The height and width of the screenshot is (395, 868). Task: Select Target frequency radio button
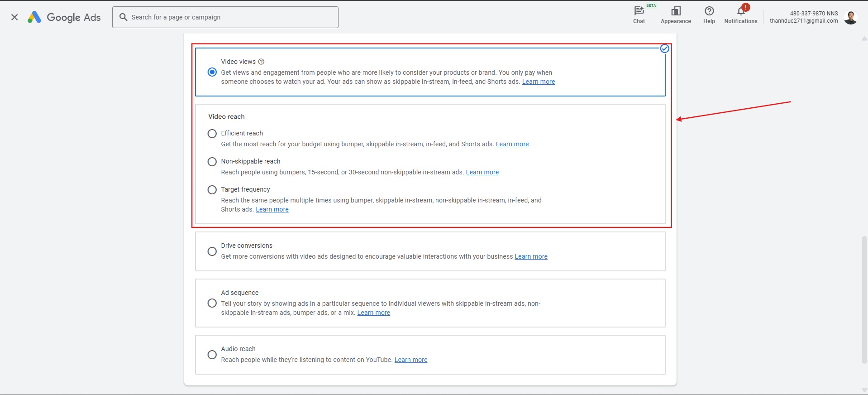(212, 190)
